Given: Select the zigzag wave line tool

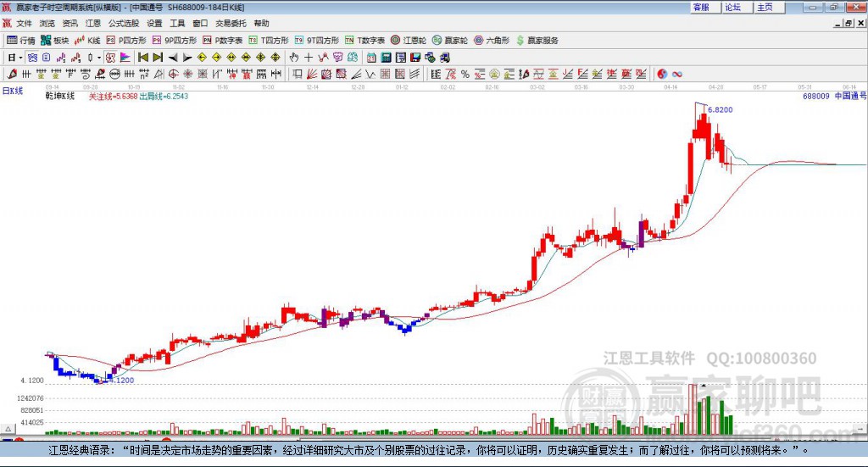Looking at the screenshot, I should pos(370,74).
